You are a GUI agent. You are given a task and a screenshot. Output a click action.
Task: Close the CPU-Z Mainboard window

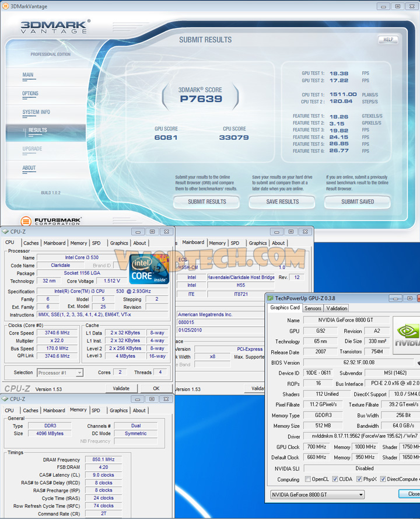(x=305, y=232)
